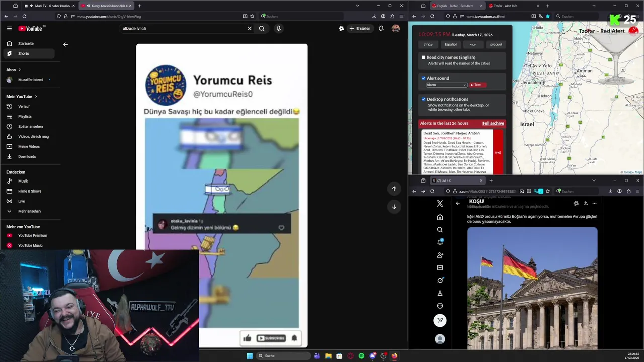Open X home feed icon

tap(440, 217)
